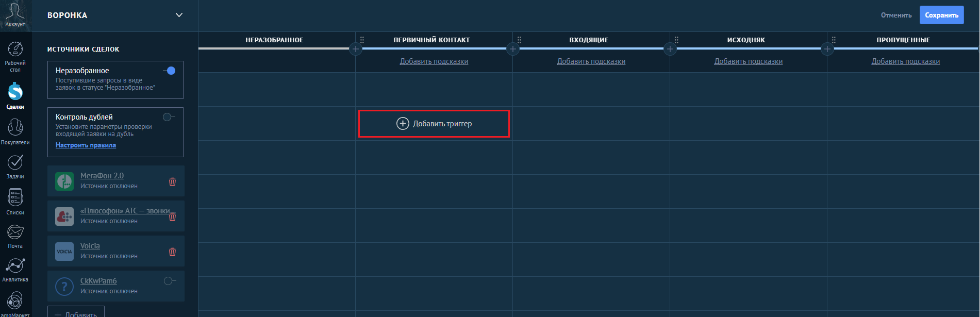Open the Списки section icon

click(x=15, y=197)
